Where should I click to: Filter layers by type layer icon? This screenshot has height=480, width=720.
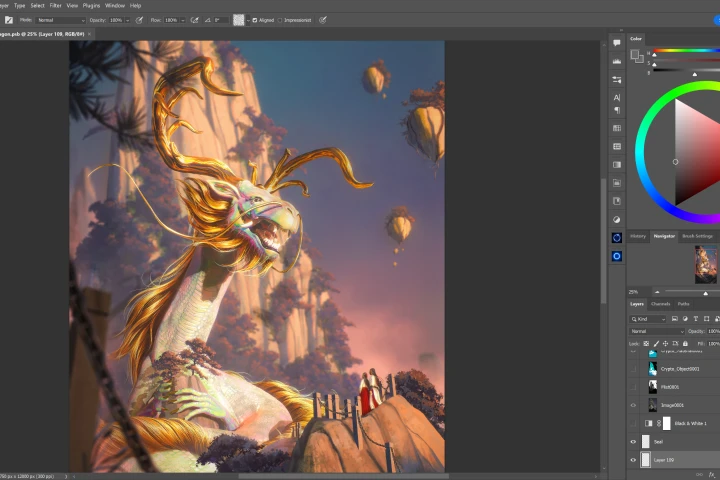click(x=696, y=319)
